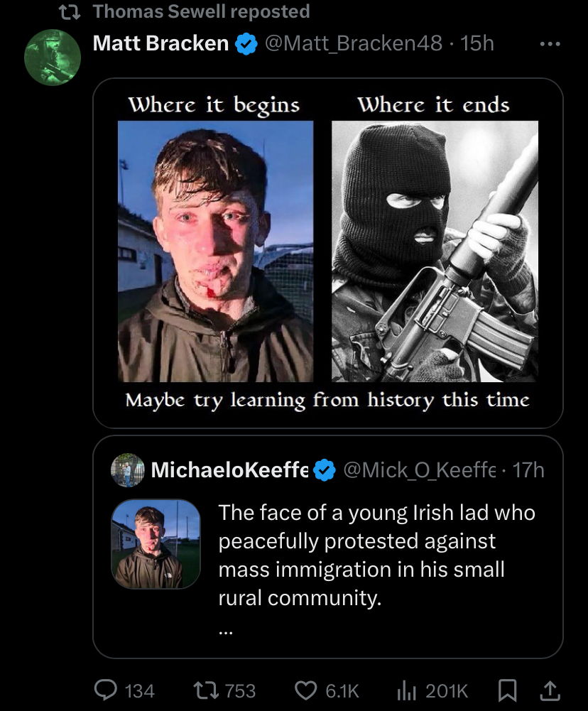Open MichaeloKeeffe's small profile avatar
Viewport: 588px width, 711px height.
pos(127,470)
